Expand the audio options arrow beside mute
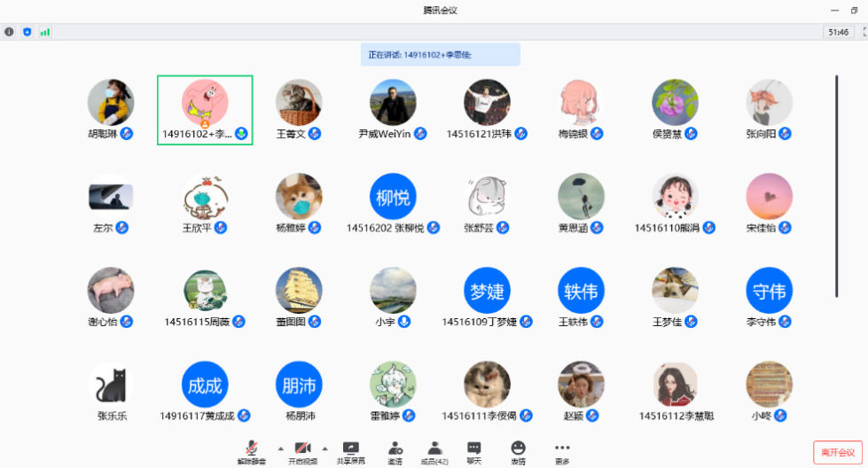Image resolution: width=868 pixels, height=468 pixels. (281, 448)
